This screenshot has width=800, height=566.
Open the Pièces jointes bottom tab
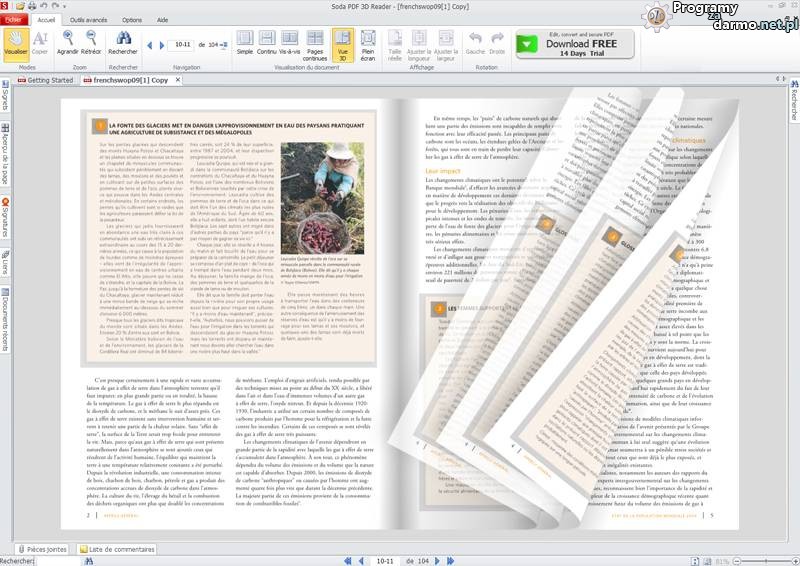tap(43, 549)
